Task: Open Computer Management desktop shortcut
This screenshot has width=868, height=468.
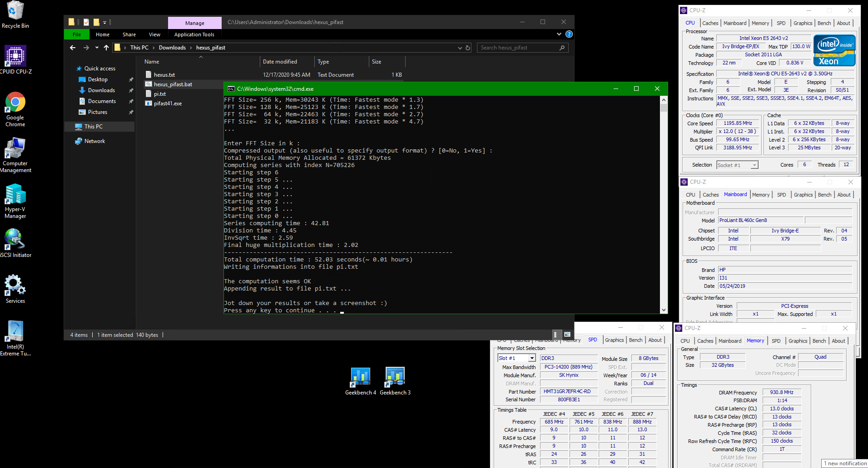Action: pyautogui.click(x=15, y=155)
